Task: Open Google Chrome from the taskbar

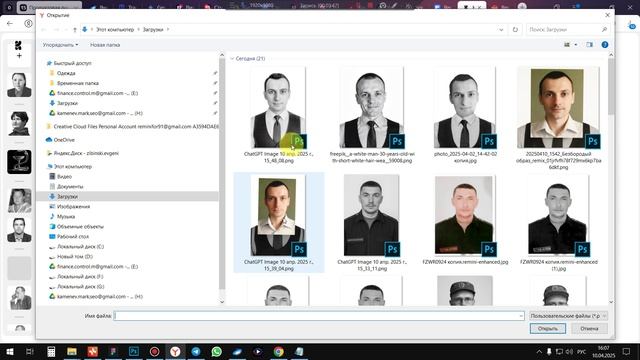Action: coord(279,351)
